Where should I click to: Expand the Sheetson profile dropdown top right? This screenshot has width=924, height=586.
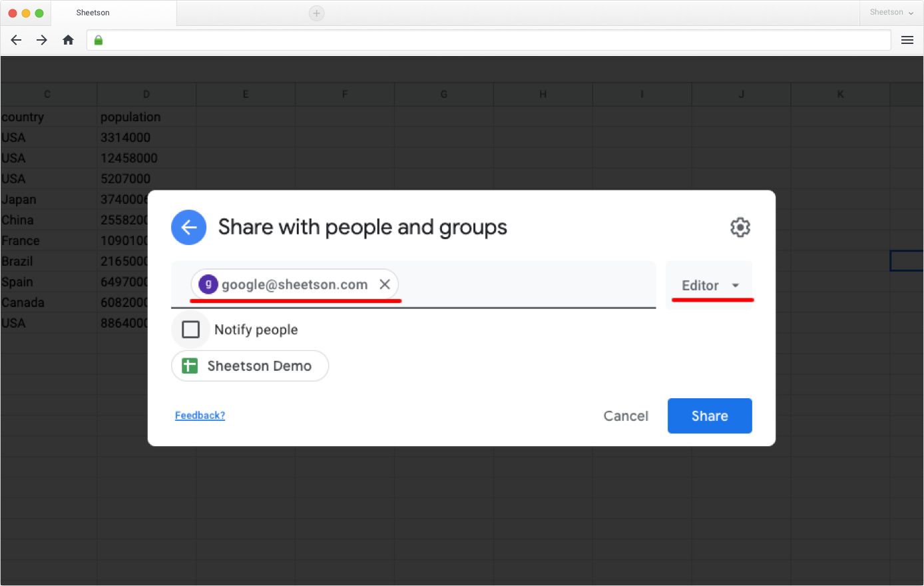click(x=891, y=12)
